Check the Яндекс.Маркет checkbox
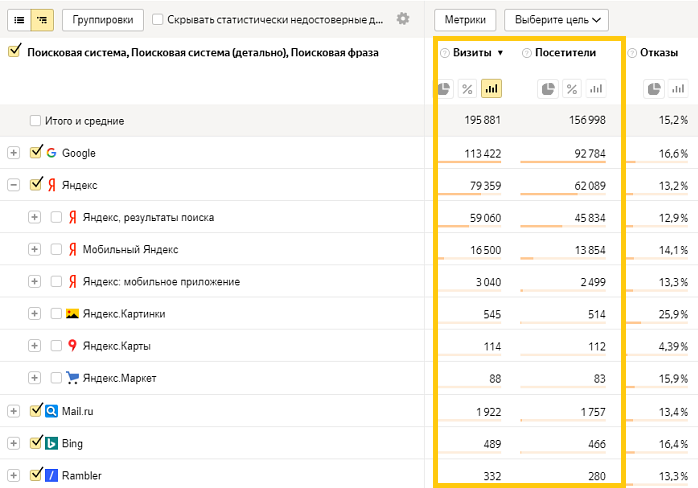Image resolution: width=698 pixels, height=488 pixels. (56, 378)
